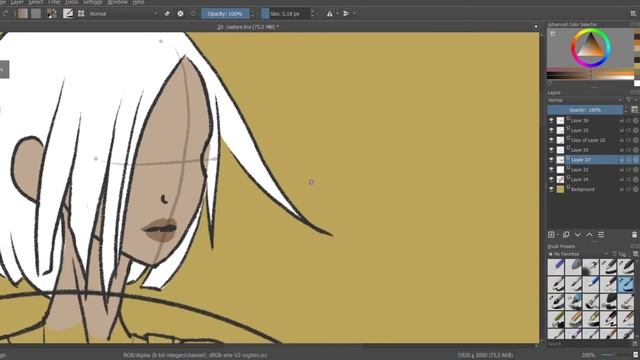
Task: Toggle the lock on Layer 26
Action: (622, 120)
